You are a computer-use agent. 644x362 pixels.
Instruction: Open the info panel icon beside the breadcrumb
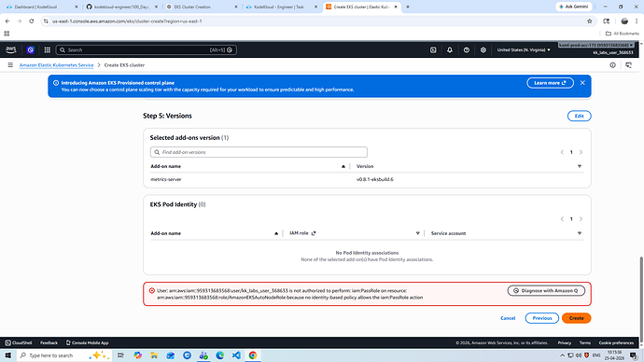pyautogui.click(x=612, y=65)
